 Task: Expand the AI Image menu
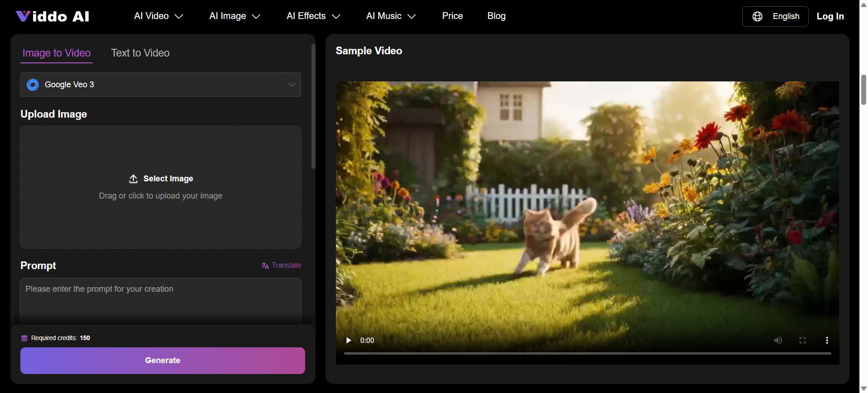pos(235,16)
